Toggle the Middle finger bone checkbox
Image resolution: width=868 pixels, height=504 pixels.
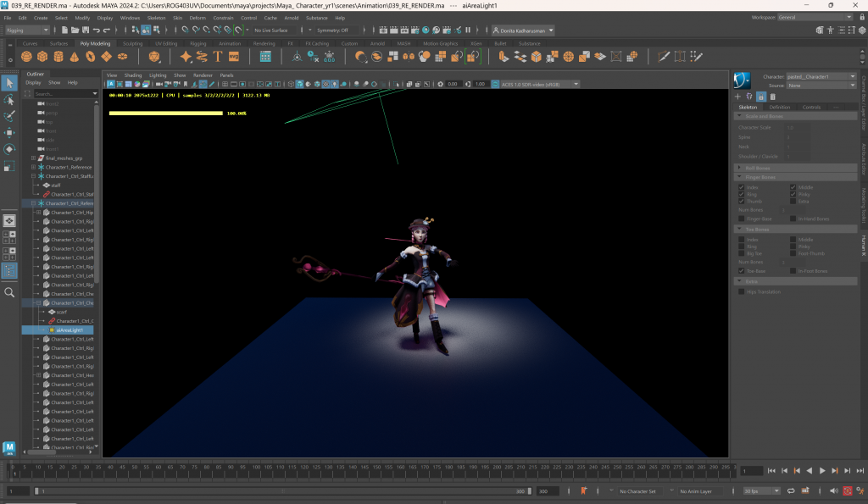[x=793, y=187]
